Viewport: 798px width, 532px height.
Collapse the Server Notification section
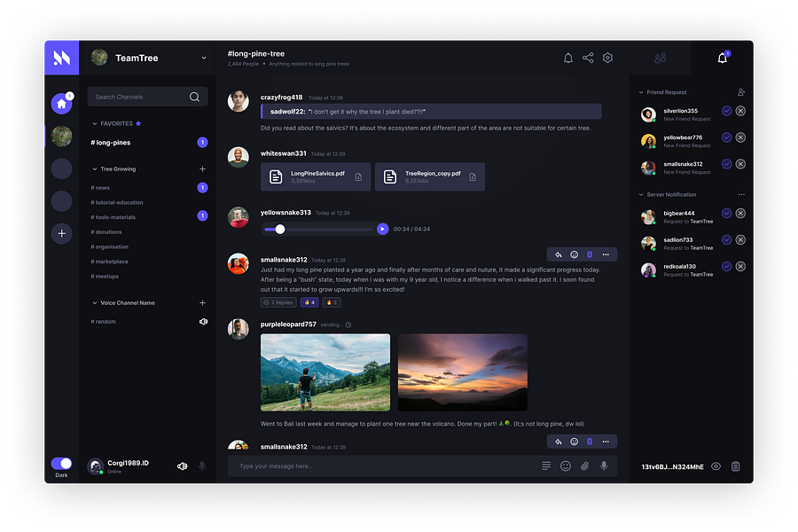click(x=641, y=194)
